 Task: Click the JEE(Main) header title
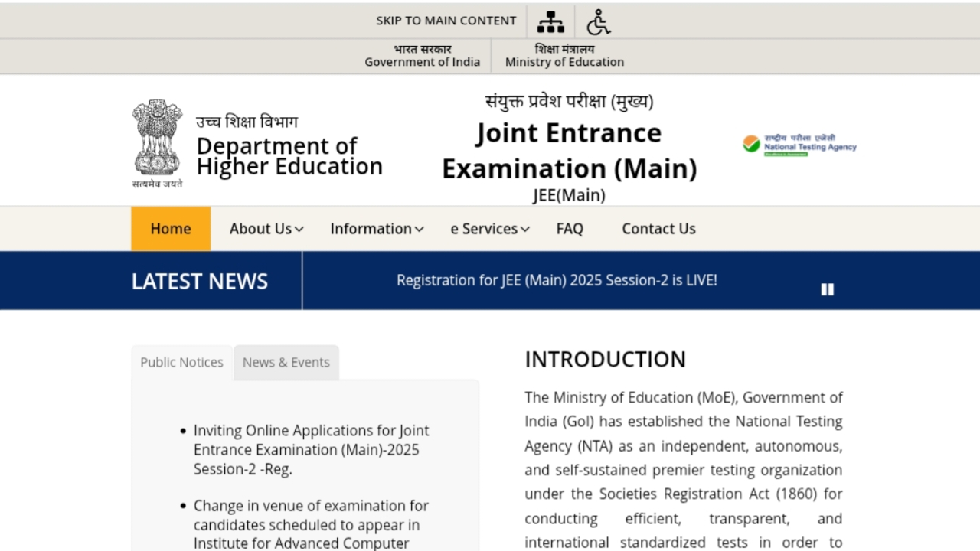pos(570,150)
